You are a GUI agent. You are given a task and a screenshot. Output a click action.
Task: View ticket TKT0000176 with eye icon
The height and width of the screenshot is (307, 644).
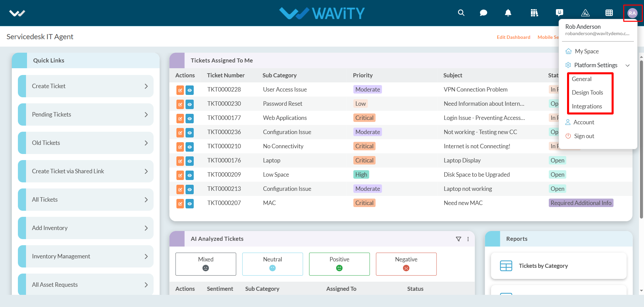[x=190, y=161]
